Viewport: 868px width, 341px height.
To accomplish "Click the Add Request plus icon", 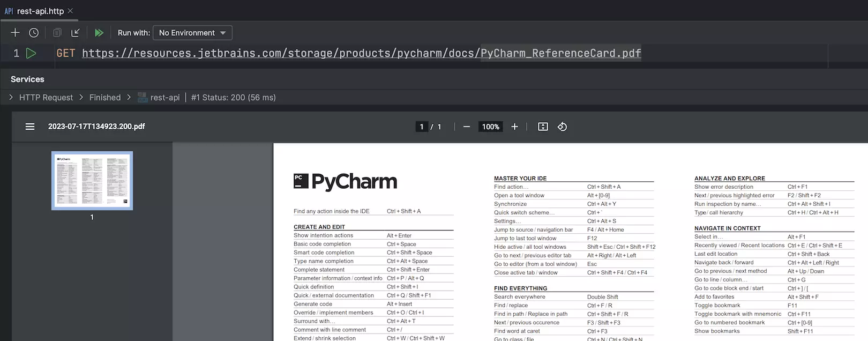I will click(x=15, y=33).
